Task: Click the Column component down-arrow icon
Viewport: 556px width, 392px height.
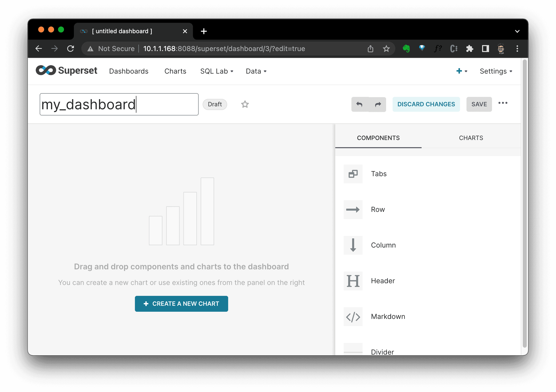Action: (353, 245)
